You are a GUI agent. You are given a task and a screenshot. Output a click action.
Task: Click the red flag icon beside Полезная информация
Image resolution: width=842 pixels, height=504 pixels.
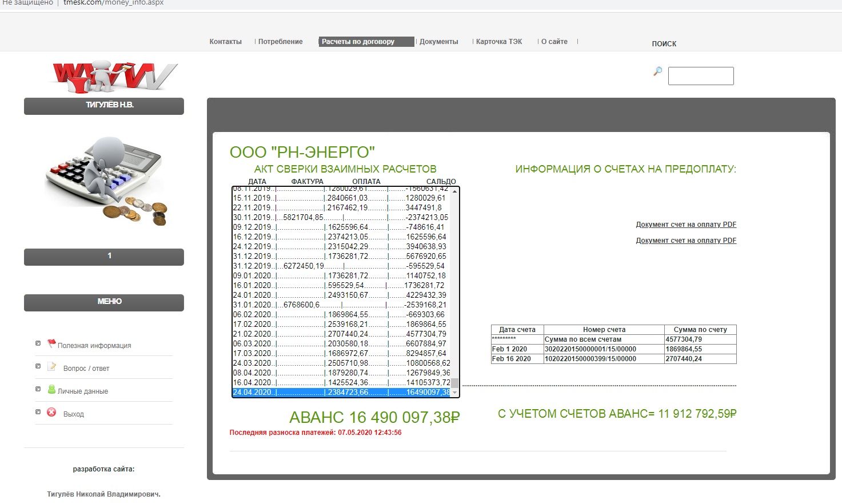[x=51, y=343]
